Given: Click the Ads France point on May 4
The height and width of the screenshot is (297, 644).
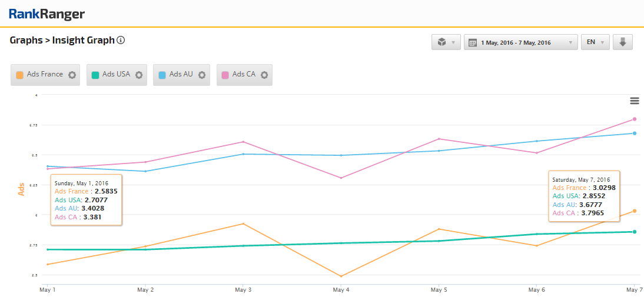Looking at the screenshot, I should [x=341, y=276].
